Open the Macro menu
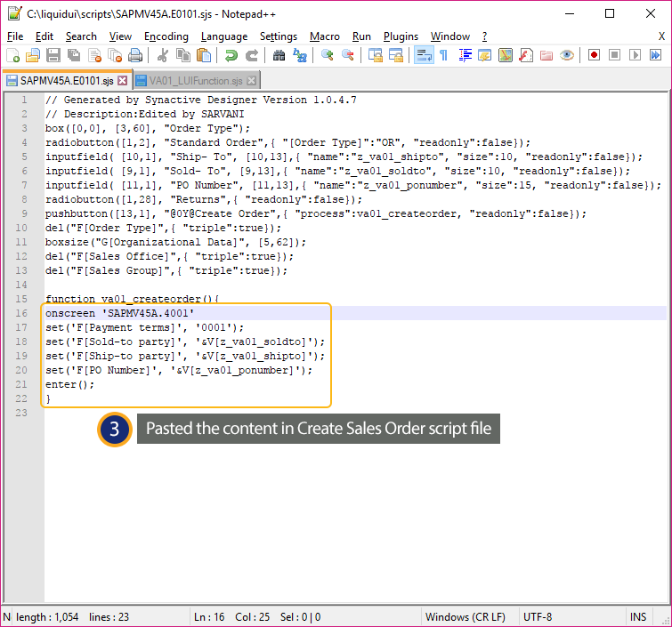Screen dimensions: 672x627 (x=324, y=36)
